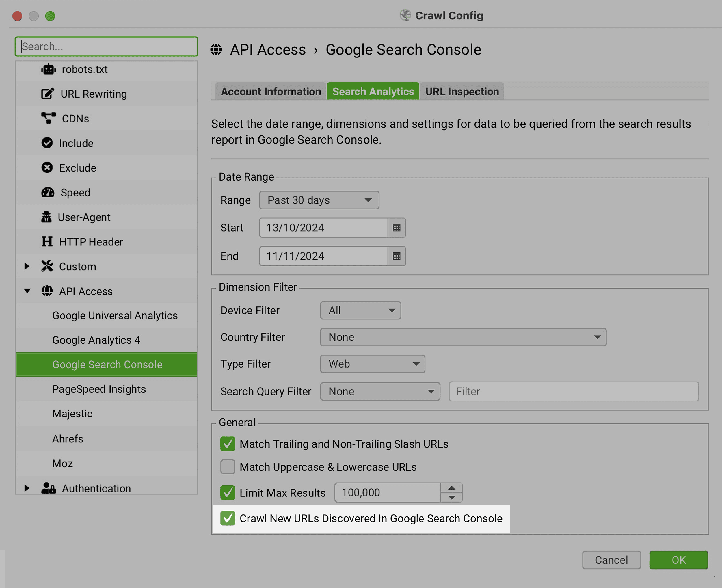Click the Cancel button
The height and width of the screenshot is (588, 722).
(x=611, y=560)
